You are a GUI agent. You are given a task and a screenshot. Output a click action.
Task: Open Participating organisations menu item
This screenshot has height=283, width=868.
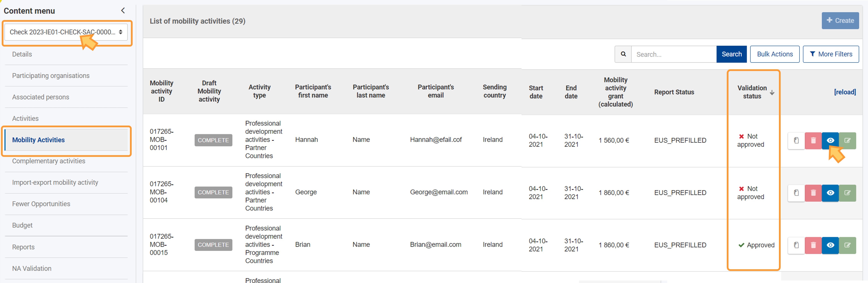[x=50, y=76]
